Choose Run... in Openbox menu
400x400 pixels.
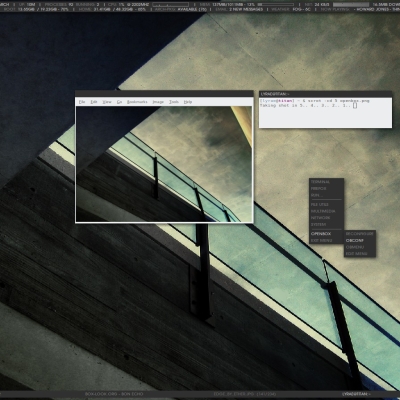tap(326, 195)
